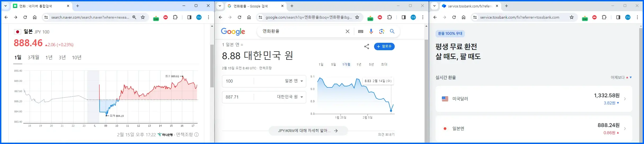The image size is (644, 144).
Task: Share the Google currency result
Action: 367,47
